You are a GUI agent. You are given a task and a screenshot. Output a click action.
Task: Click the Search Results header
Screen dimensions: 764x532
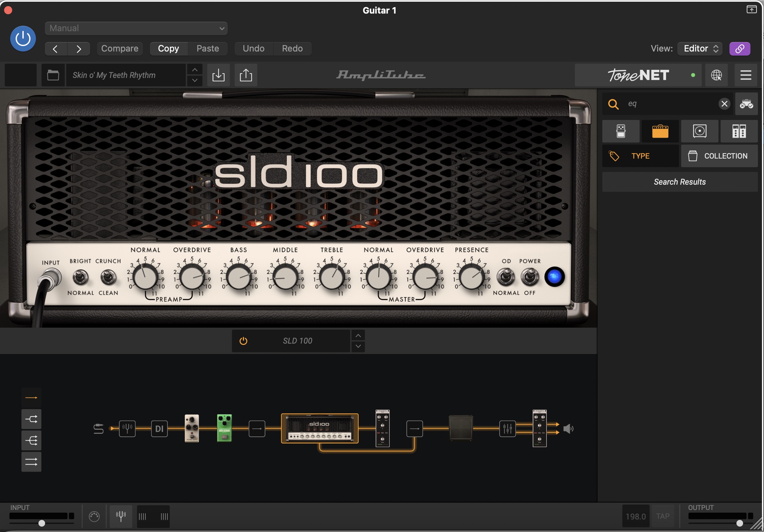680,182
